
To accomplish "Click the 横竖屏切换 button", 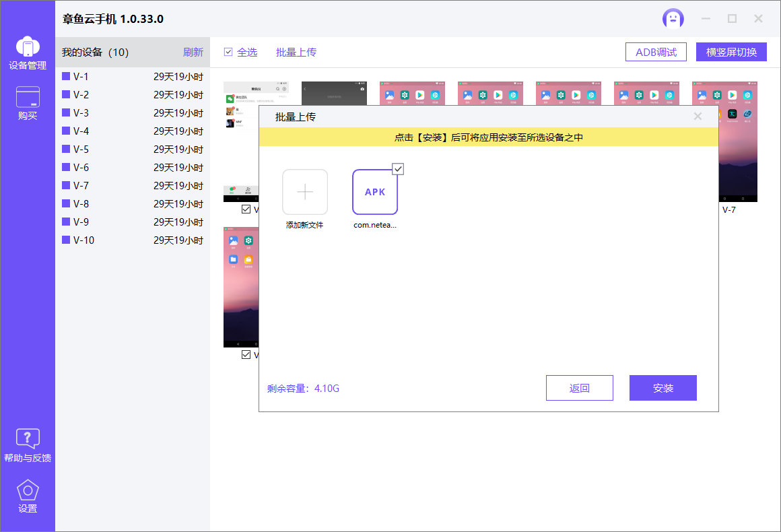I will click(731, 51).
